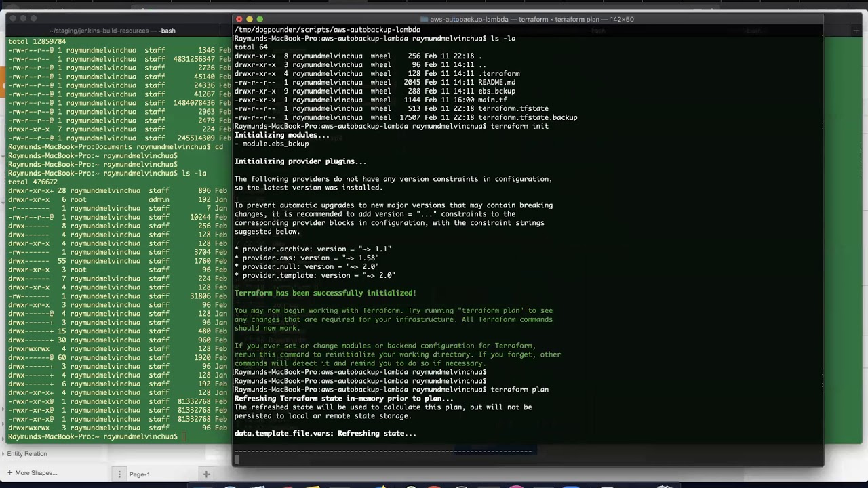This screenshot has height=488, width=868.
Task: Click 'data.template_file.vars: Refreshing state...' line
Action: point(325,434)
